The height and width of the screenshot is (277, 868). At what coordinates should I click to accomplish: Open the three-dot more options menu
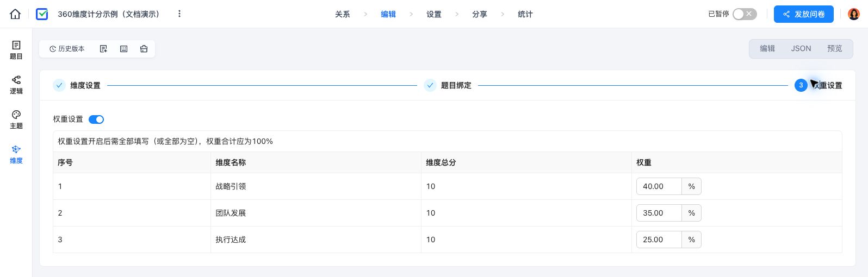coord(179,14)
